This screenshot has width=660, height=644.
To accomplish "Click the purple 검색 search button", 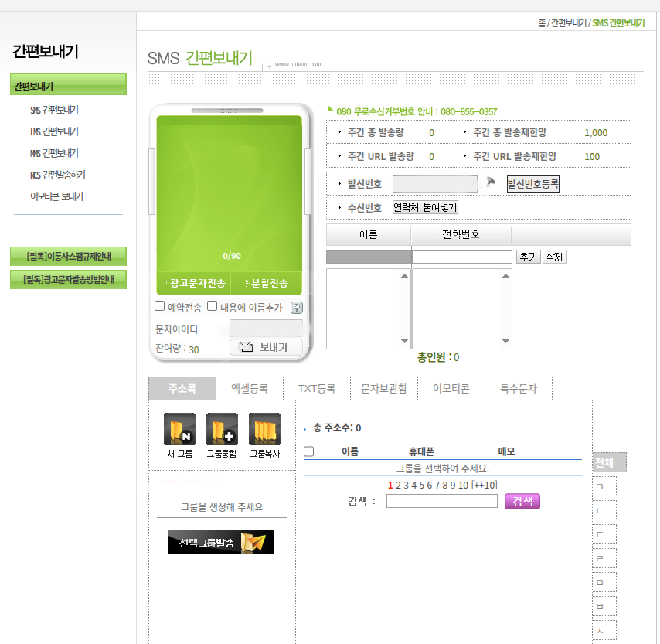I will click(522, 501).
